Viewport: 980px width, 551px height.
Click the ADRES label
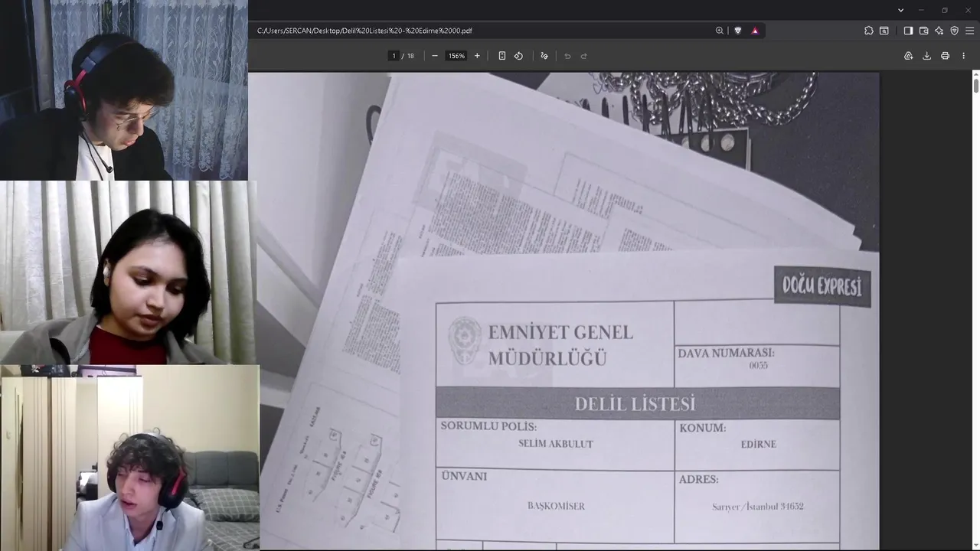point(698,479)
